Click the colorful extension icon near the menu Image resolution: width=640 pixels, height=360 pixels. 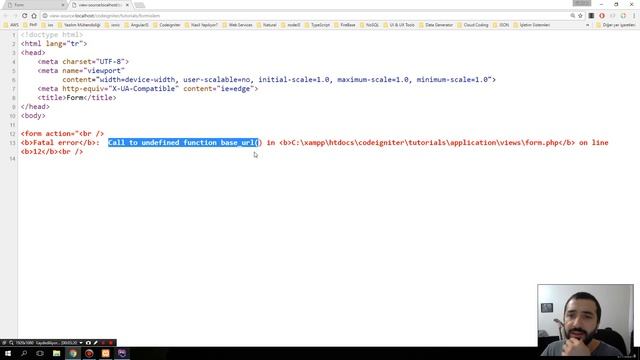tap(623, 16)
